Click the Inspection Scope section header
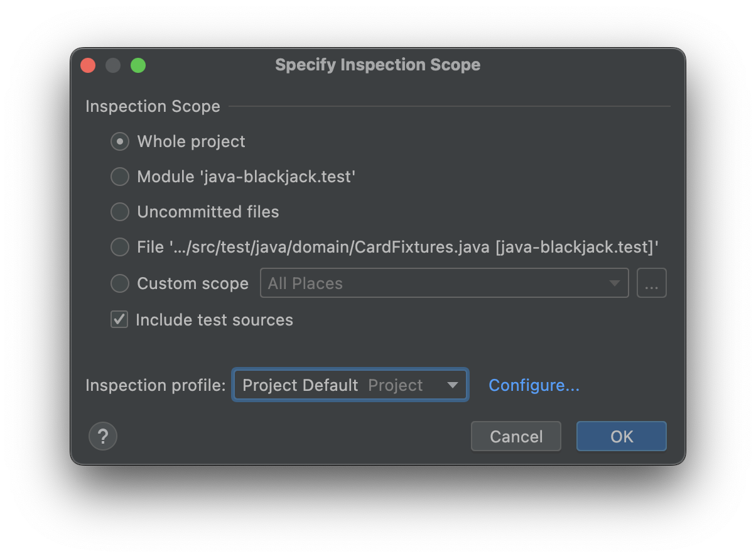This screenshot has height=558, width=756. (x=153, y=106)
